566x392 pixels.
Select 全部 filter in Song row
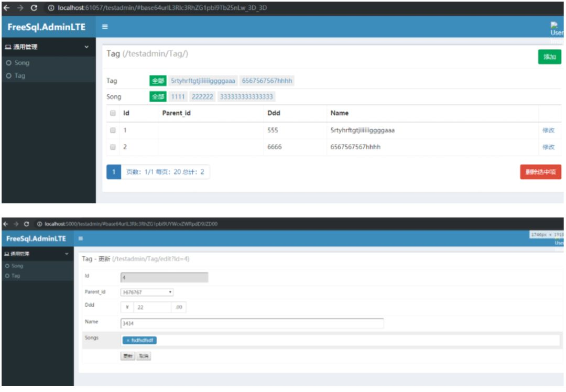tap(158, 96)
